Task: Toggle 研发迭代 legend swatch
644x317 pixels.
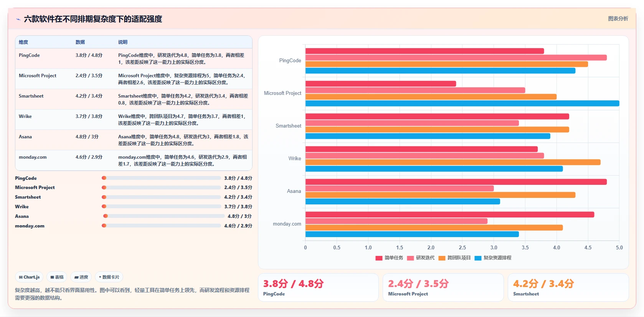Action: (411, 258)
